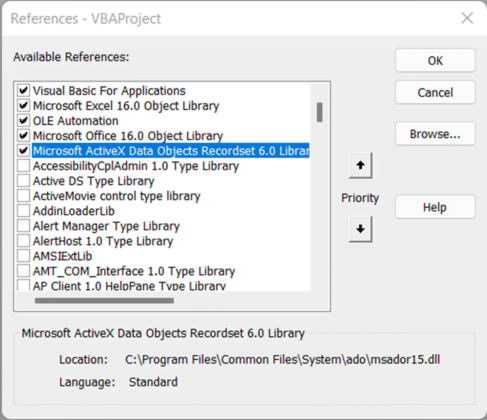The height and width of the screenshot is (420, 487).
Task: Enable ActiveMovie control type library
Action: coord(23,196)
